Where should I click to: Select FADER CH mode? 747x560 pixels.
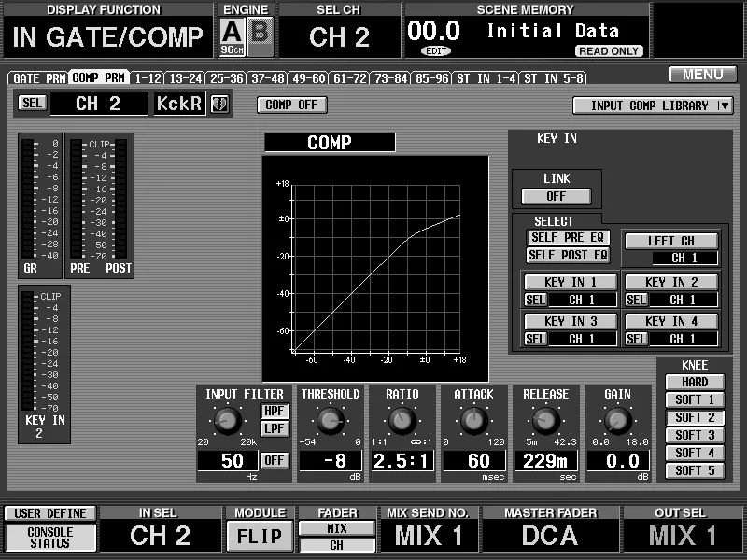[x=337, y=545]
